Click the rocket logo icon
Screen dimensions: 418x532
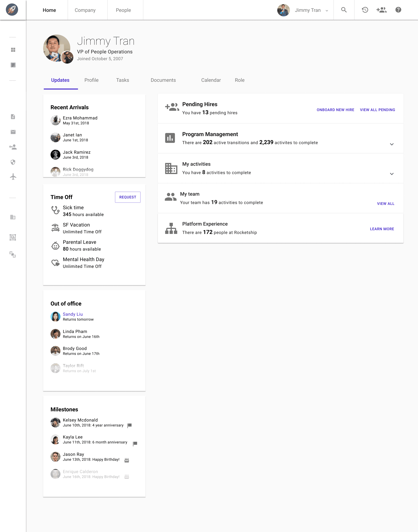click(12, 10)
